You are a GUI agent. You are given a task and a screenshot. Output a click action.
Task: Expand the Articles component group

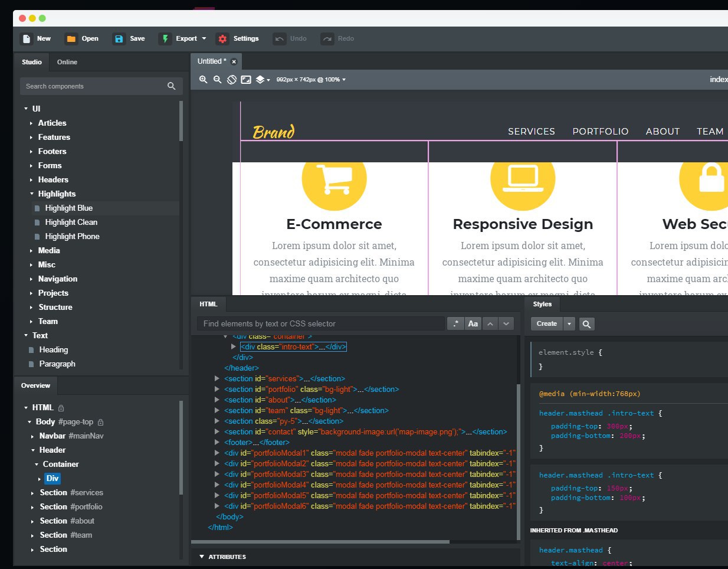31,123
